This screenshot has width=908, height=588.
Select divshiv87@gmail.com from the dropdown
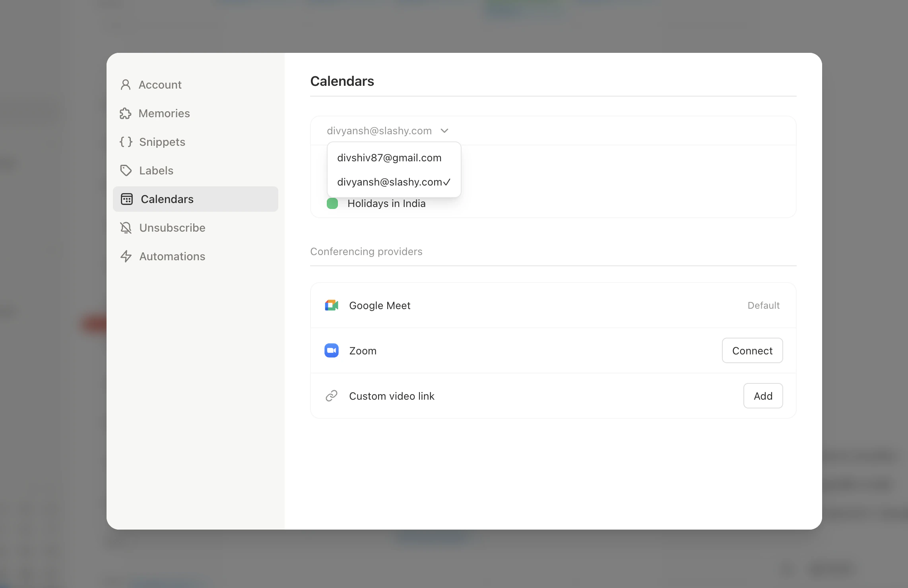(389, 157)
